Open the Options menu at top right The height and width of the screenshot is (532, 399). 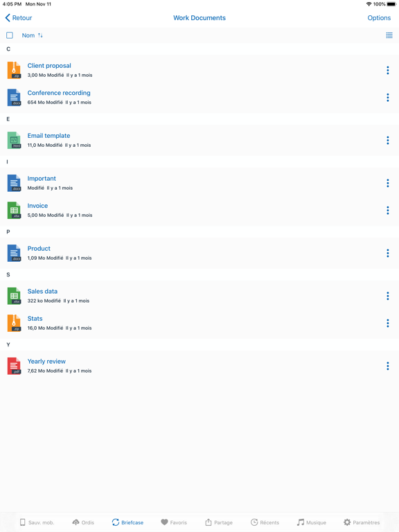click(379, 17)
